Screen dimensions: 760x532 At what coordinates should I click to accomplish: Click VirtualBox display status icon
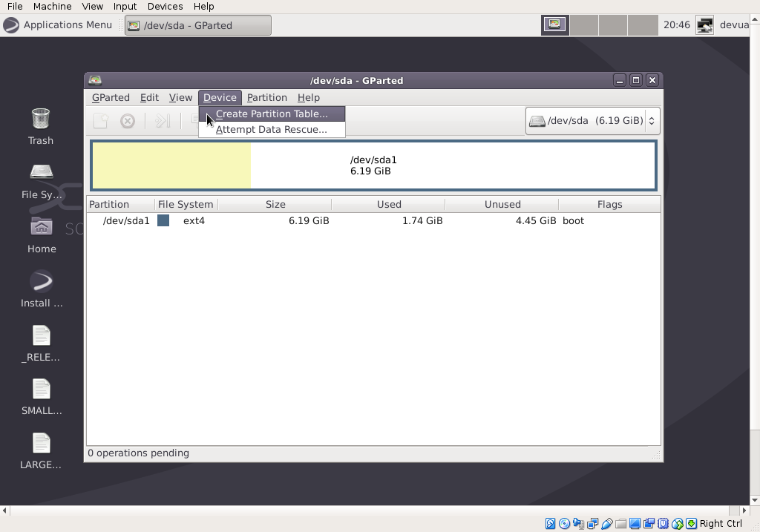pyautogui.click(x=635, y=523)
